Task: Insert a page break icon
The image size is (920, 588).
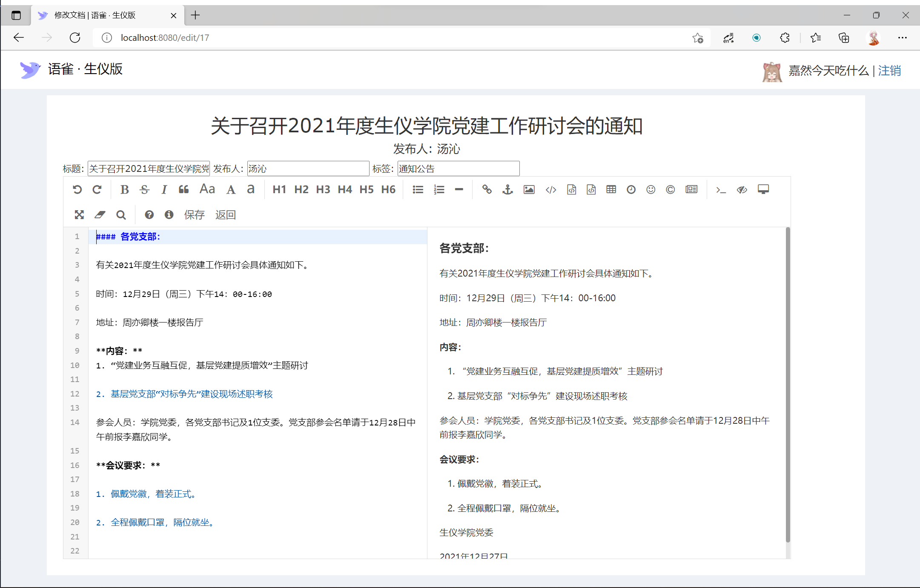Action: (x=692, y=190)
